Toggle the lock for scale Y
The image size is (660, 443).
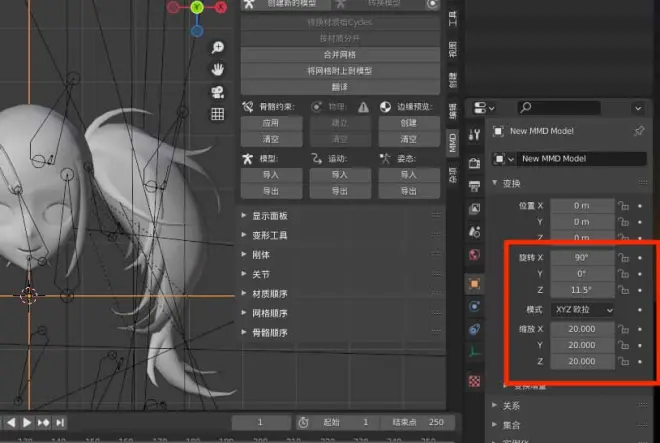(623, 345)
